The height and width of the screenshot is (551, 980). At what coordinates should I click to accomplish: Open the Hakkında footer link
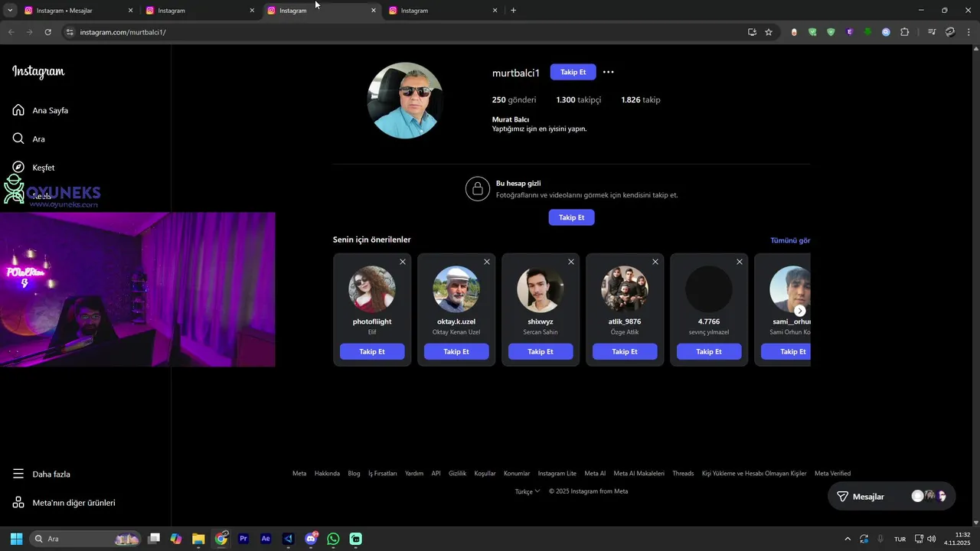coord(327,474)
